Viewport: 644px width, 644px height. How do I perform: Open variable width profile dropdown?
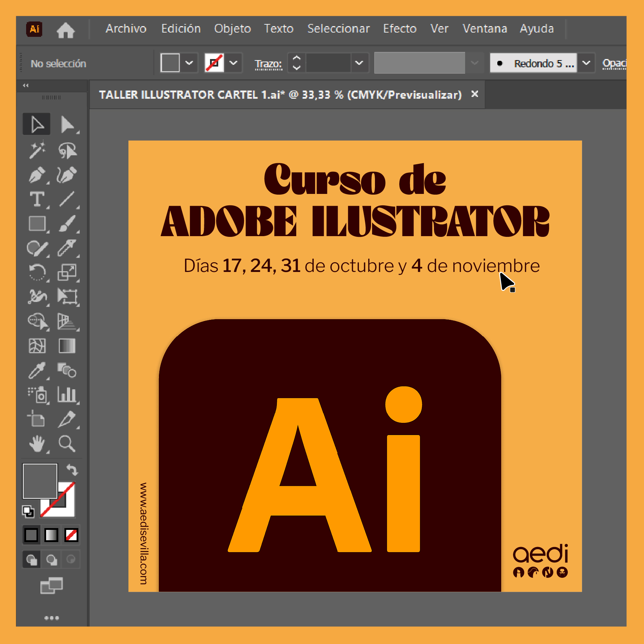pos(474,63)
